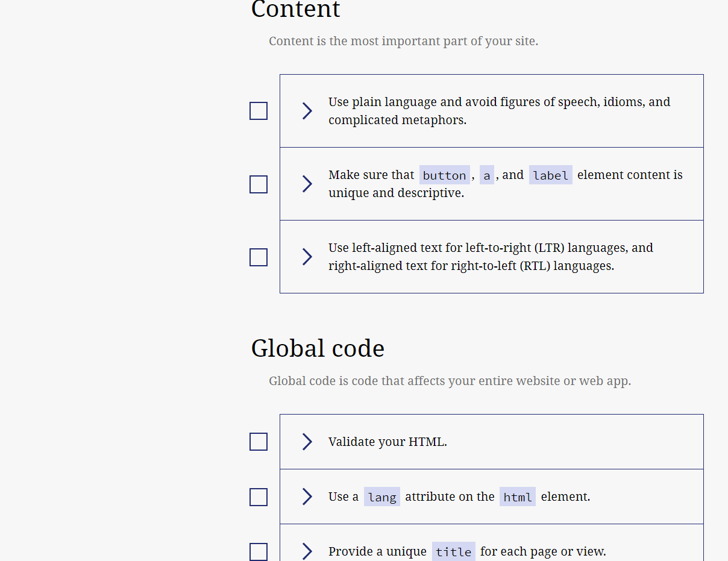Click the "Use plain language" summary text

(x=498, y=111)
